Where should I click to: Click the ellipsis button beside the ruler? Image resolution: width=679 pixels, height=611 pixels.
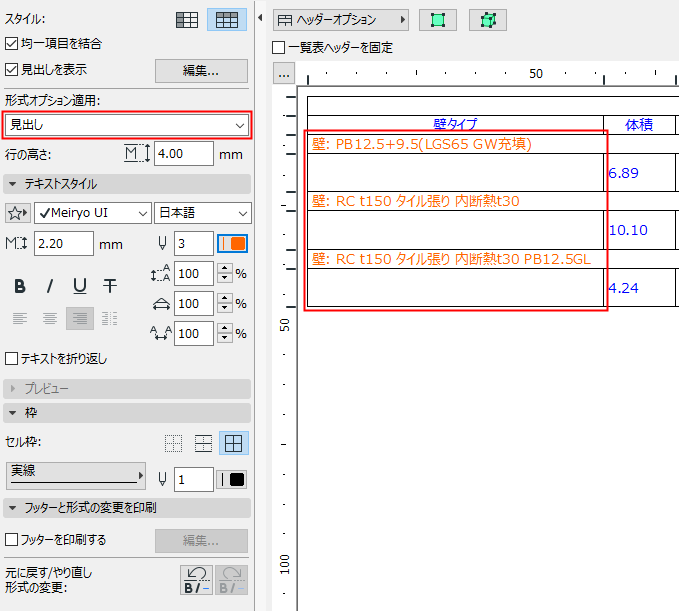284,74
